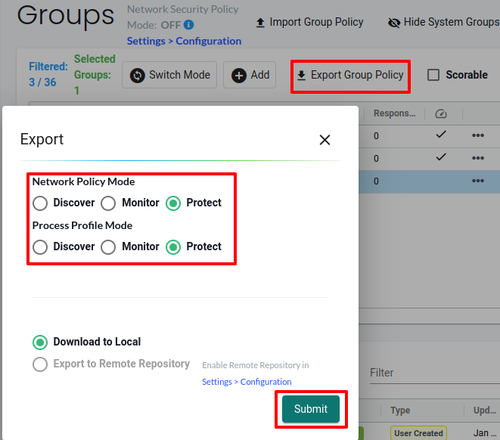This screenshot has width=500, height=440.
Task: Click the Switch Mode button
Action: [169, 75]
